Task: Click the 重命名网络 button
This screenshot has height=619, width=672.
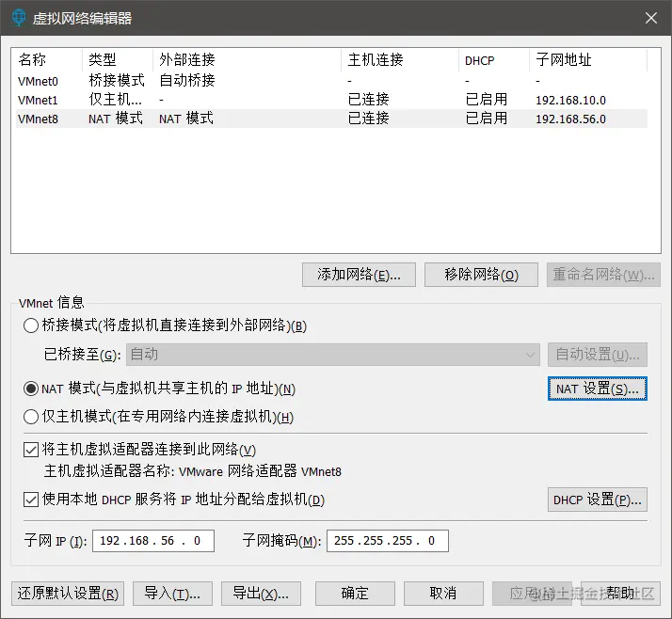Action: click(603, 275)
